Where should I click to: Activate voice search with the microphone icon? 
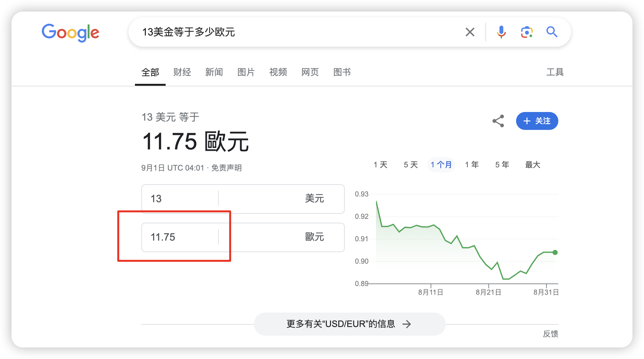[501, 32]
